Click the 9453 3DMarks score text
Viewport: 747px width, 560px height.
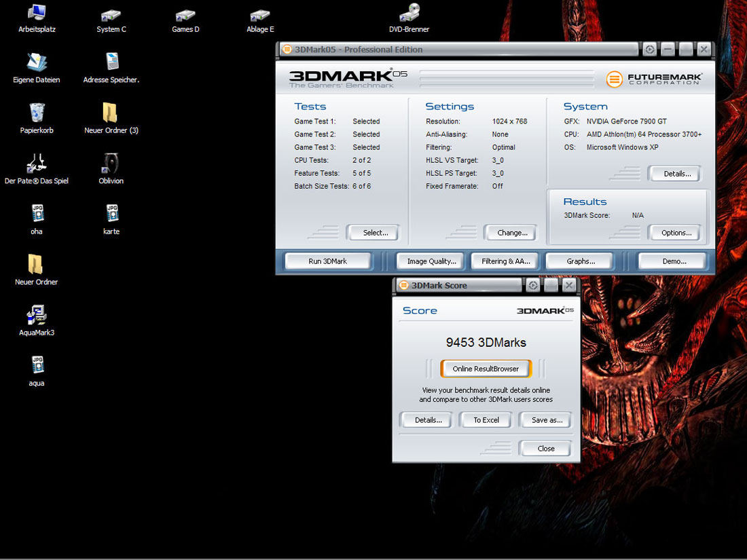pos(486,342)
